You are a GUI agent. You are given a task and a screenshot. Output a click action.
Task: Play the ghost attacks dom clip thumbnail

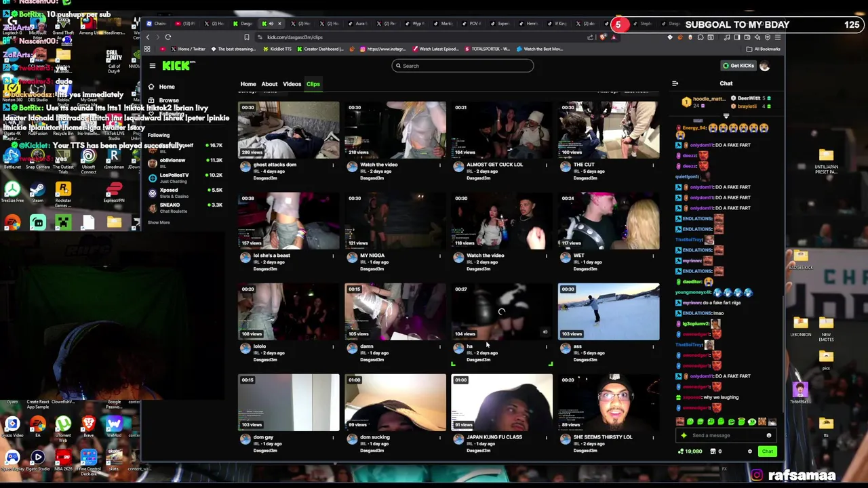point(289,130)
